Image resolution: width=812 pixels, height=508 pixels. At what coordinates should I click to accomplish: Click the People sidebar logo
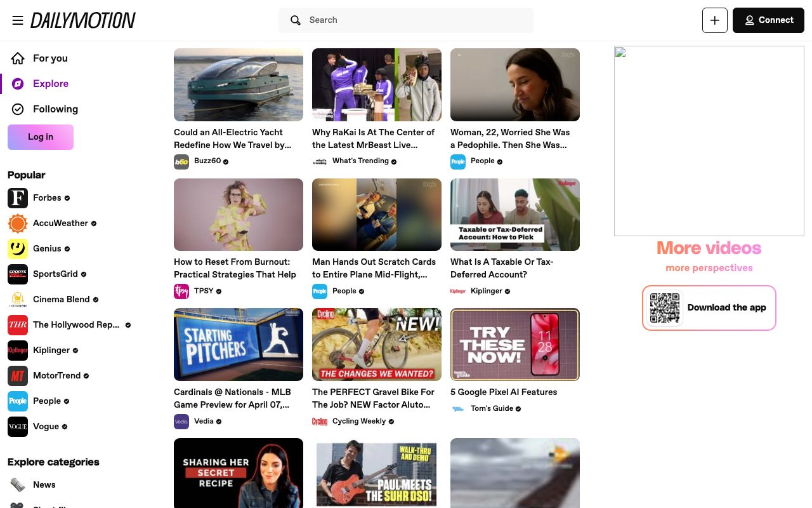tap(18, 401)
